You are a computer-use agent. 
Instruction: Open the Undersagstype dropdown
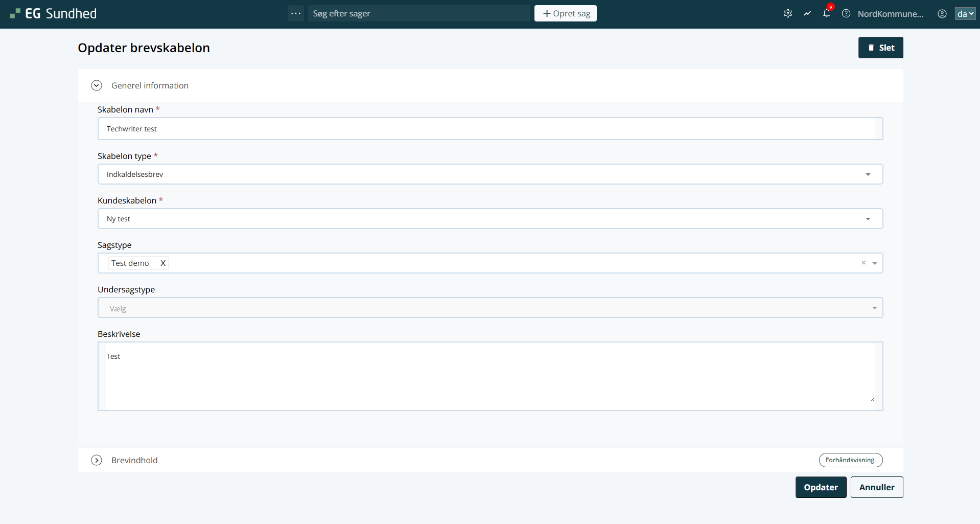(x=489, y=308)
